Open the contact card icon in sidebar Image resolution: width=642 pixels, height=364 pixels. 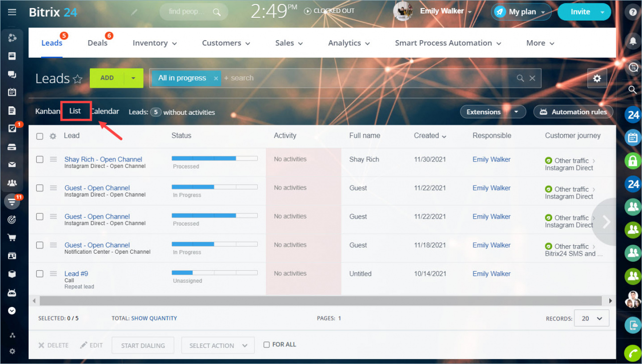coord(12,256)
